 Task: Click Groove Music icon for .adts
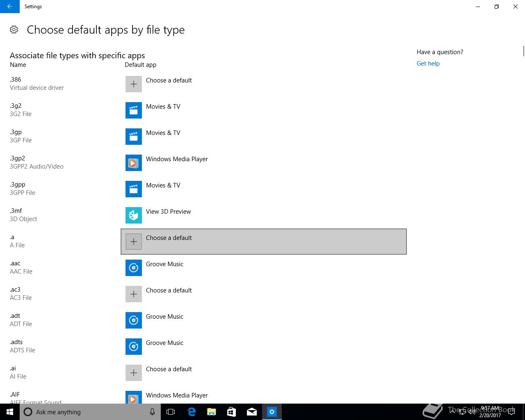(x=134, y=347)
